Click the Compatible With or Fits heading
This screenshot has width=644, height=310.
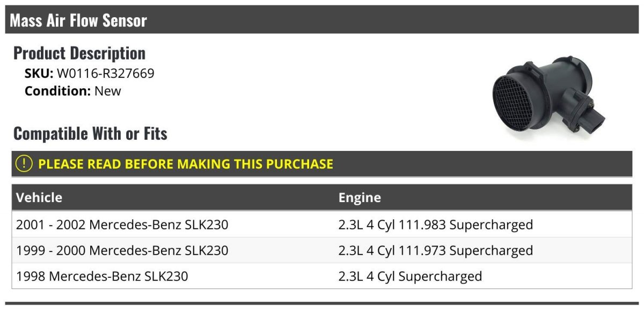(90, 133)
